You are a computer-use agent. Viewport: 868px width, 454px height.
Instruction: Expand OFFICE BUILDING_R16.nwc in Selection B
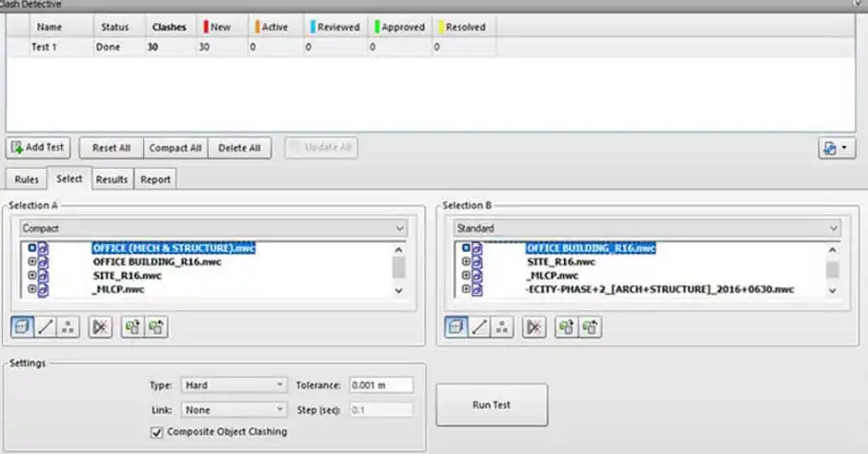[x=466, y=248]
